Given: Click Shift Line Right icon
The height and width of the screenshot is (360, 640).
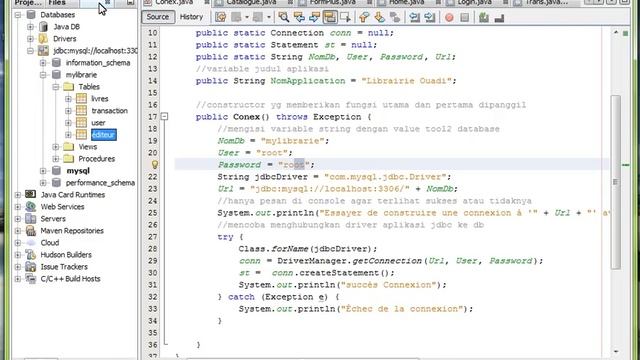Looking at the screenshot, I should (429, 17).
